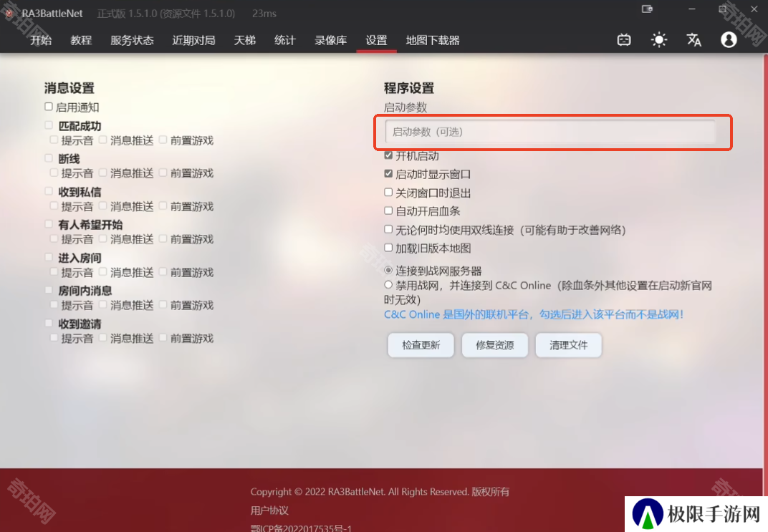Enable 提示音 under 收到邀请
Viewport: 768px width, 532px height.
(x=54, y=338)
